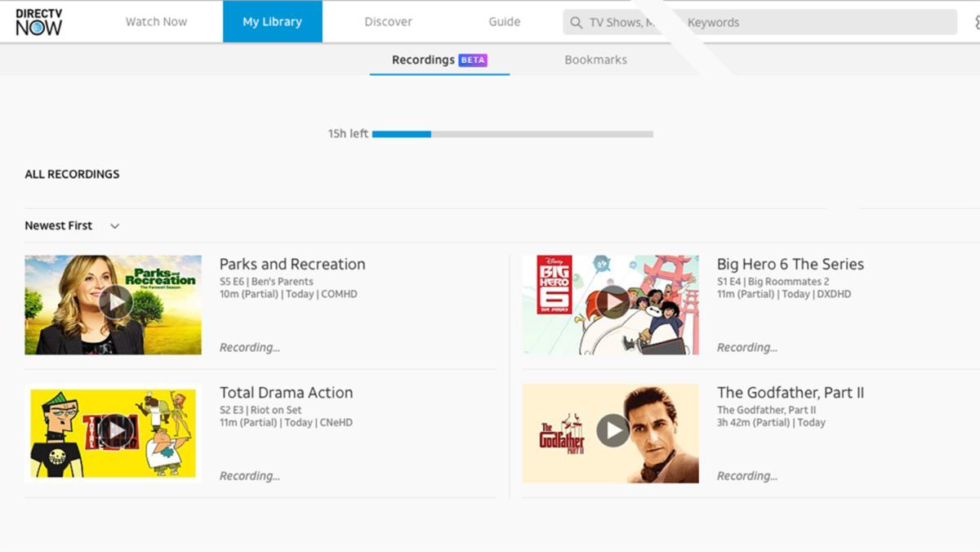Open the Guide menu item
Screen dimensions: 980x552
point(505,22)
